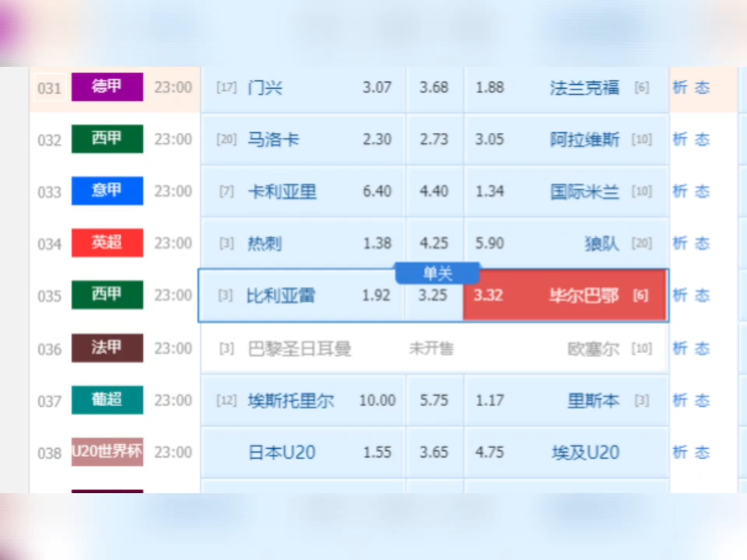Select the 1.34 away win odds for 国际米兰

490,191
